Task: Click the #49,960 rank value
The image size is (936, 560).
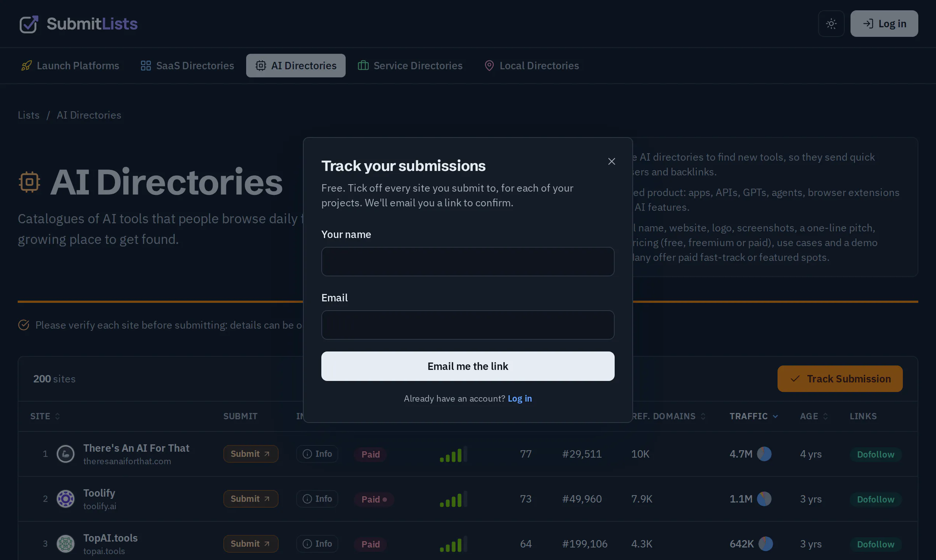Action: click(581, 499)
